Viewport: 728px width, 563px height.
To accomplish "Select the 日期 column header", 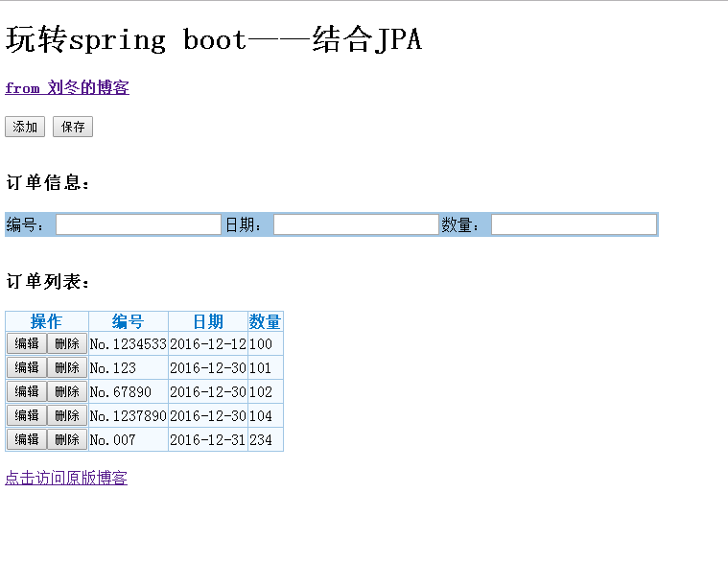I will point(208,321).
